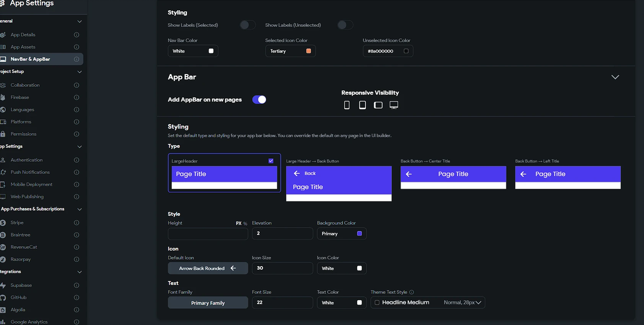Click the Arrow Back Rounded default icon button
The width and height of the screenshot is (644, 325).
[208, 268]
